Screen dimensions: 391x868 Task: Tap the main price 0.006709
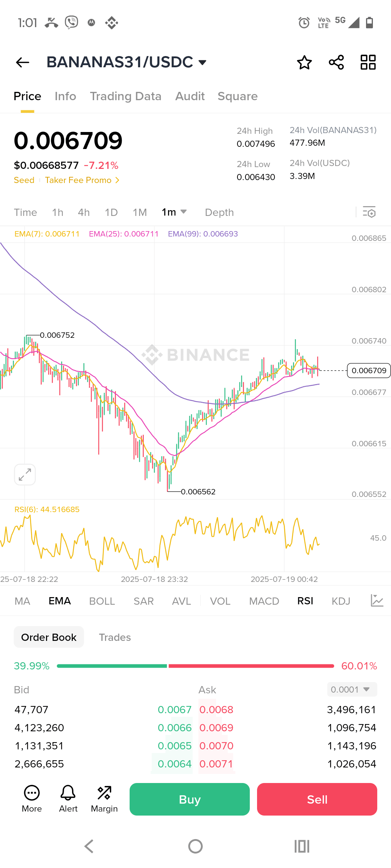pyautogui.click(x=68, y=140)
